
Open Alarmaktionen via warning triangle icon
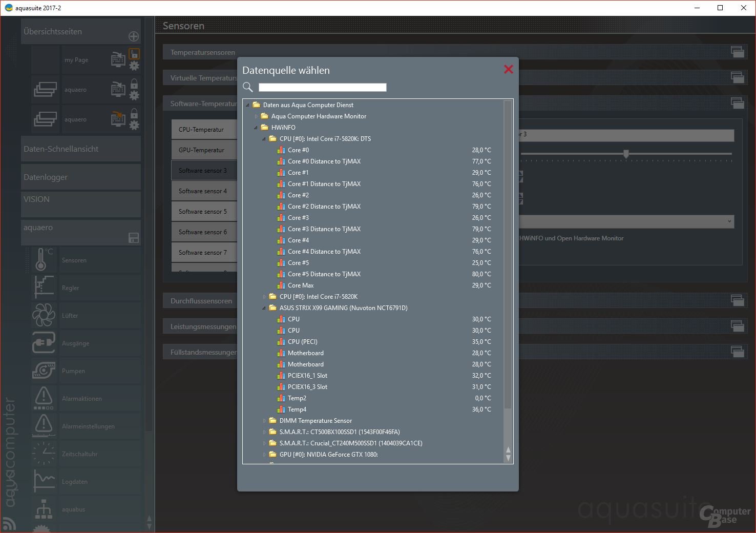44,398
